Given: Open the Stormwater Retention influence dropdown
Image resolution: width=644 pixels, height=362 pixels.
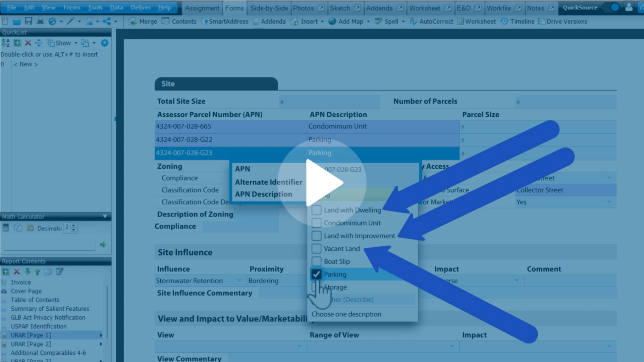Looking at the screenshot, I should click(239, 281).
